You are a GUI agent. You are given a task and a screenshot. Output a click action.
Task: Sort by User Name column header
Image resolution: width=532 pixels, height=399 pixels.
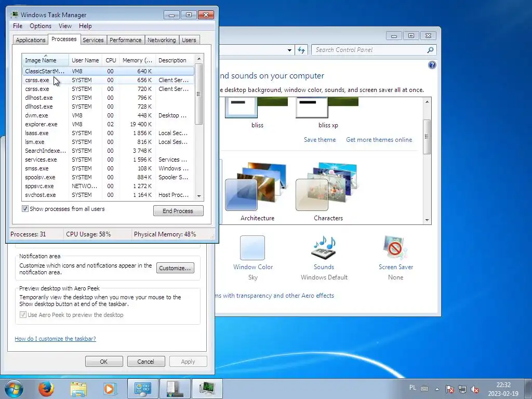pos(86,60)
